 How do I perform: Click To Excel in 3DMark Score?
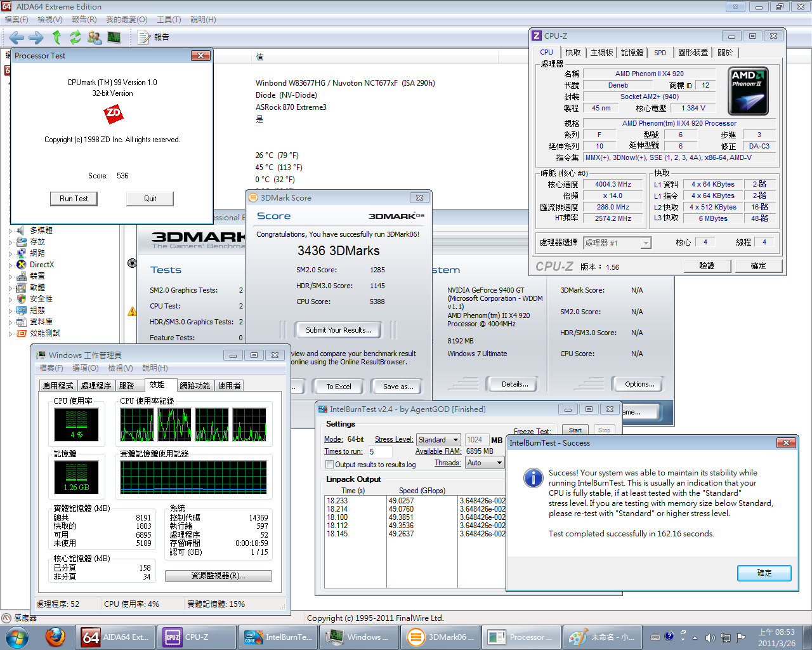(338, 387)
